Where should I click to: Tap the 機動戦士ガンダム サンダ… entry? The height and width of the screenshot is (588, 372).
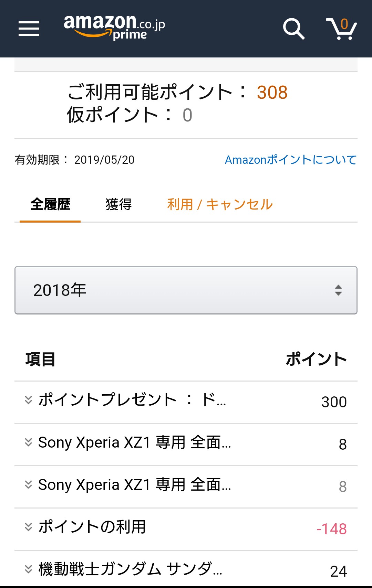coord(130,569)
